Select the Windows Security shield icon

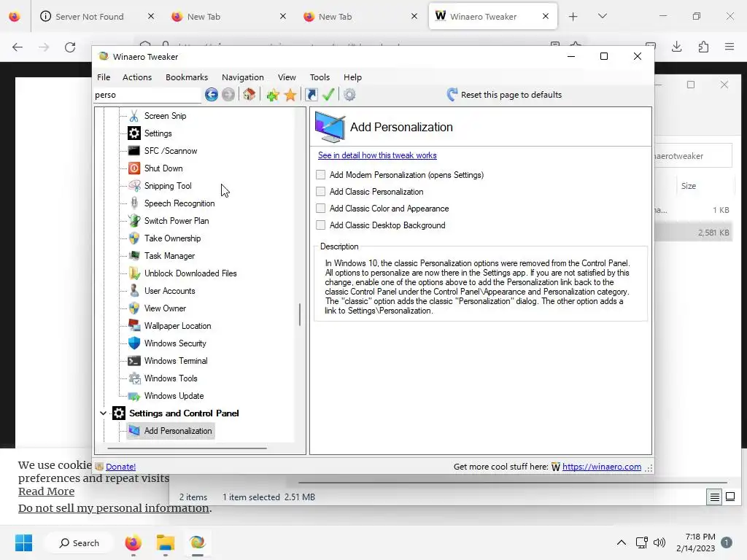(134, 343)
